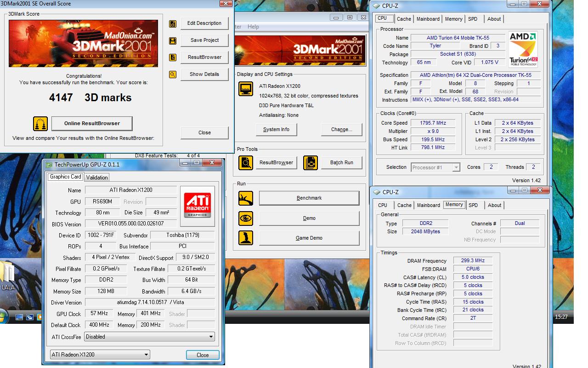Click the GPU Clock 57 MHz value
Screen dimensions: 588x368
(x=99, y=314)
